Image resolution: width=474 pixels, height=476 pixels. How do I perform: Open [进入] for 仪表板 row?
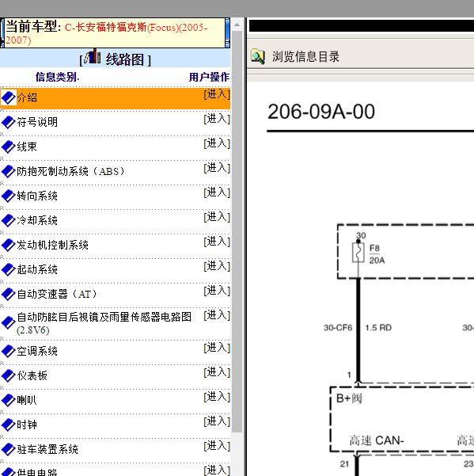217,372
